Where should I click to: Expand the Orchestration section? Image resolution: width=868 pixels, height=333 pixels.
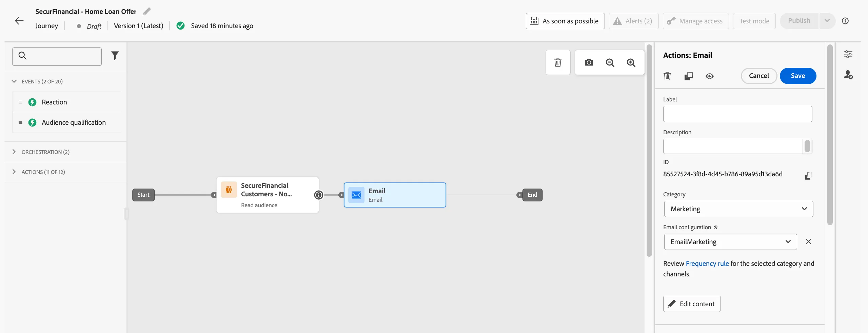tap(14, 152)
